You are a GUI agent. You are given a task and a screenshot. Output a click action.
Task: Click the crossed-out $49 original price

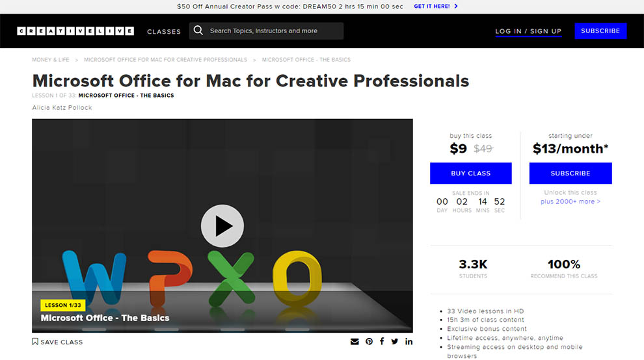pyautogui.click(x=483, y=149)
